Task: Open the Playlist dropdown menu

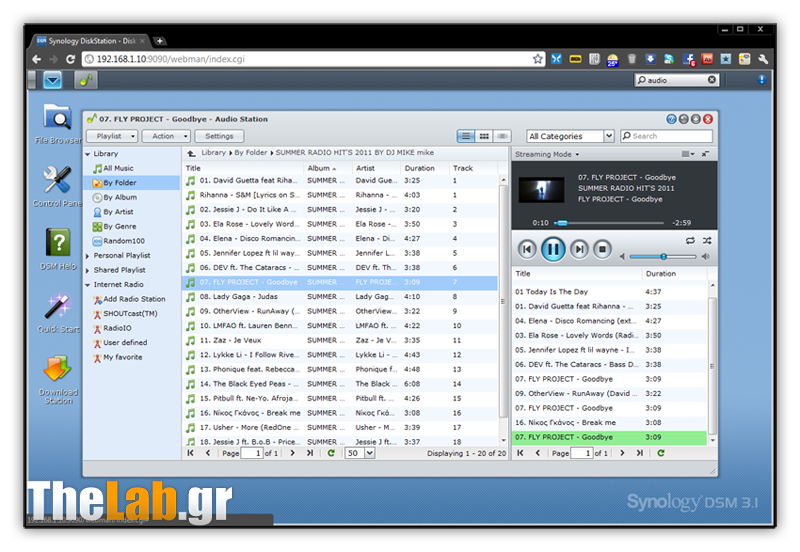Action: click(x=112, y=136)
